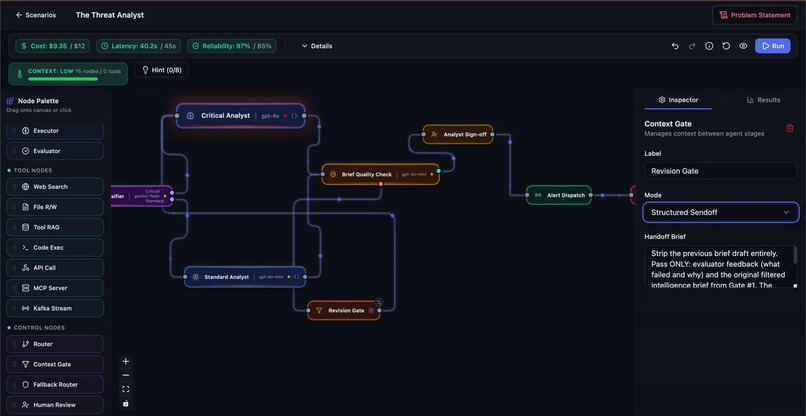Edit the Label field containing Revision Gate
806x416 pixels.
721,171
